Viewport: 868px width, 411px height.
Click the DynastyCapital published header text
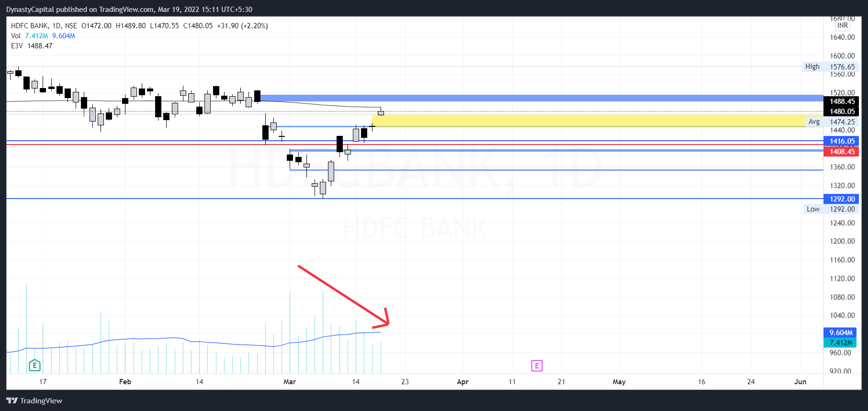coord(129,10)
